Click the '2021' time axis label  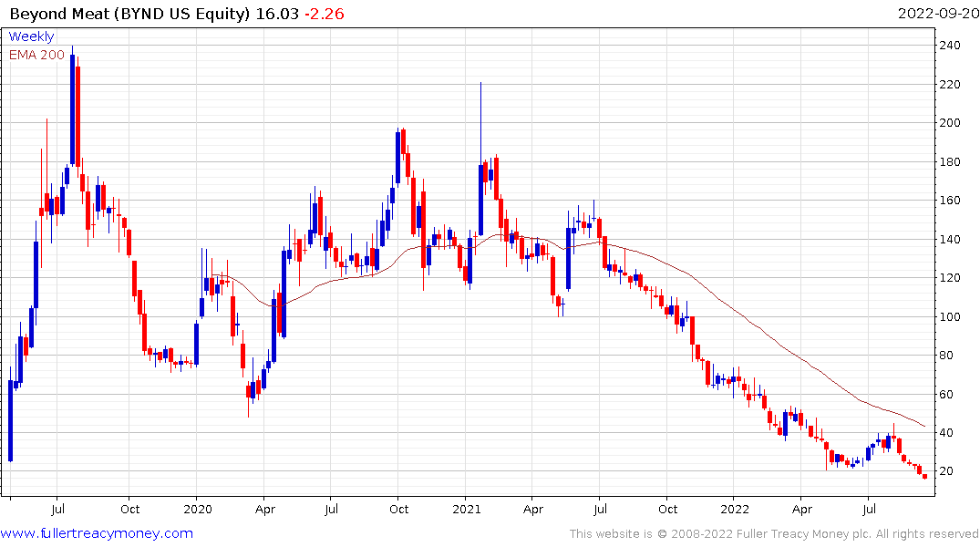click(467, 510)
